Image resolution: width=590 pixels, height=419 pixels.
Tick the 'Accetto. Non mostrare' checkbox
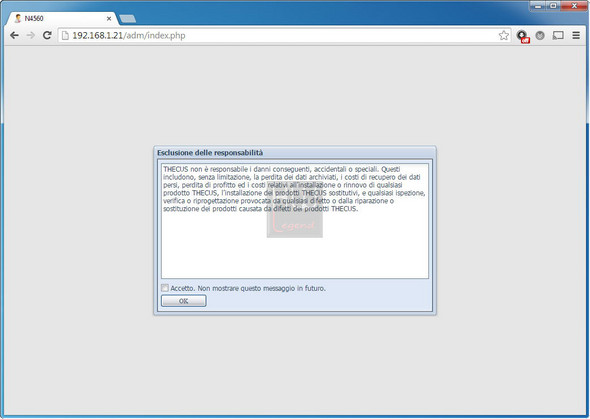point(165,288)
